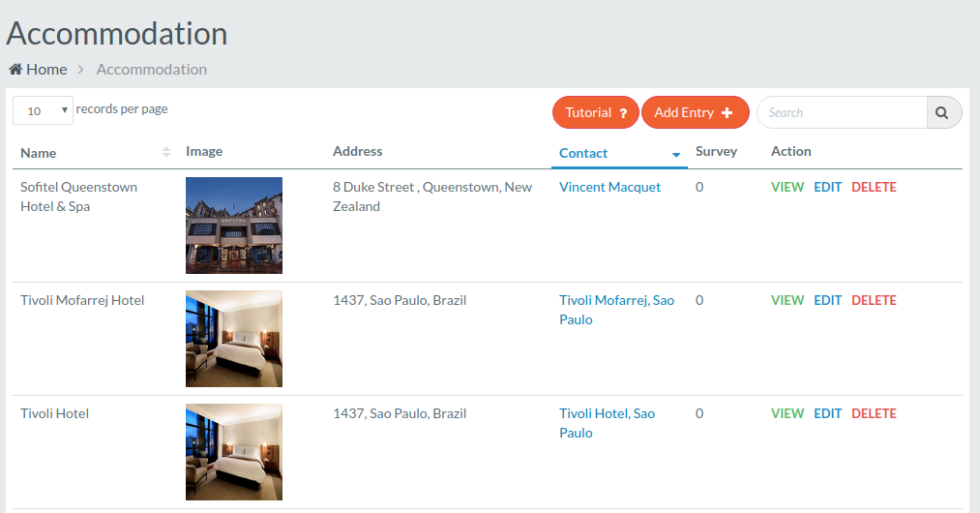
Task: Open Sofitel Queenstown hotel thumbnail image
Action: tap(234, 226)
